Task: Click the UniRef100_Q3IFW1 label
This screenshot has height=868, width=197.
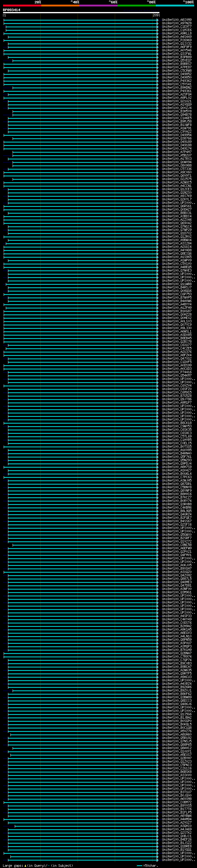Action: click(x=177, y=54)
